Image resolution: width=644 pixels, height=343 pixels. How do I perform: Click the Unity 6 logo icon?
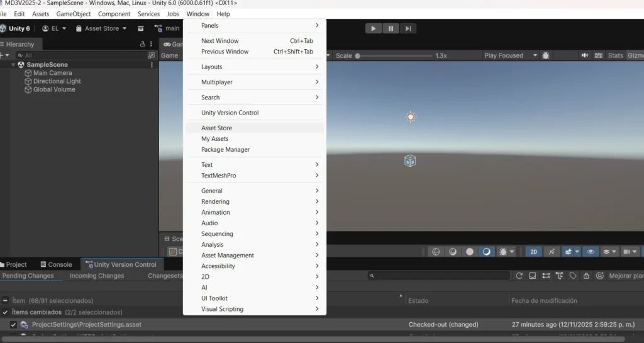[3, 28]
